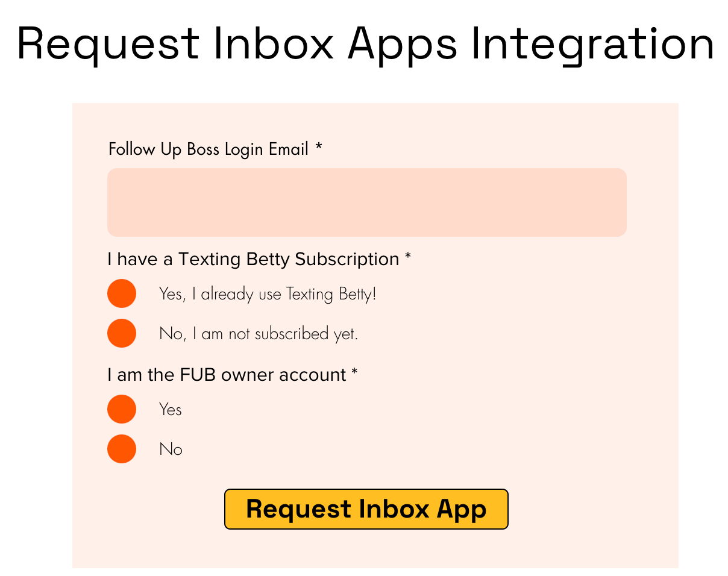Click the "No, I am not subscribed yet." text label

coord(258,333)
